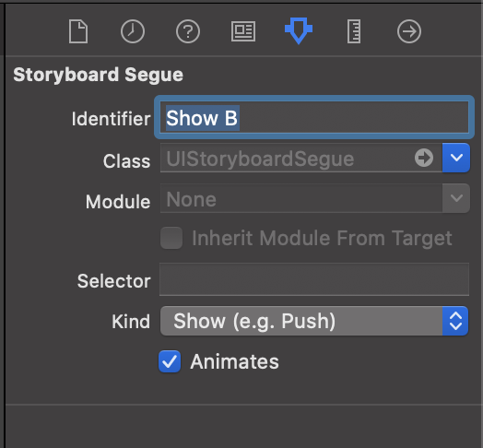Viewport: 483px width, 448px height.
Task: Open the Connections inspector arrow icon
Action: 409,31
